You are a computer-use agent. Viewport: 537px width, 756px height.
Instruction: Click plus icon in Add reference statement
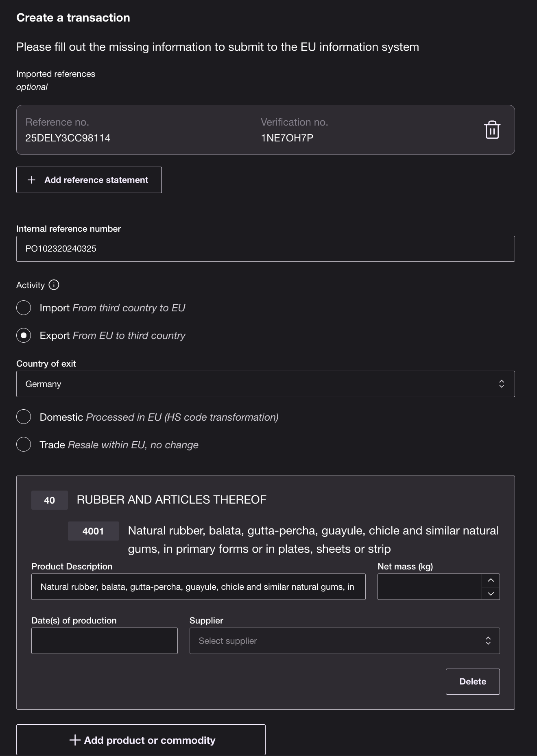pyautogui.click(x=31, y=180)
